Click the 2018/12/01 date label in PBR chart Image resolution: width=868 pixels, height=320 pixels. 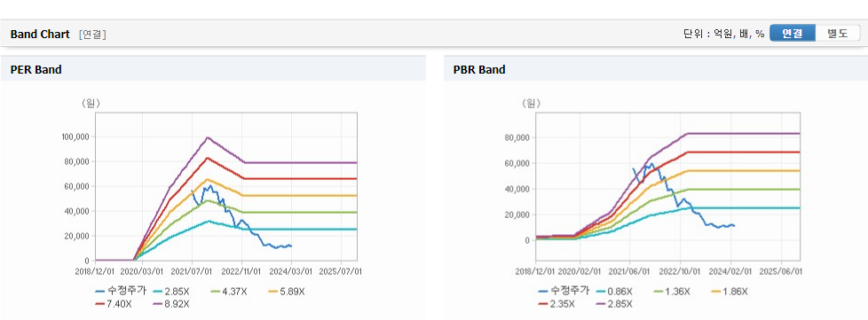[x=535, y=272]
